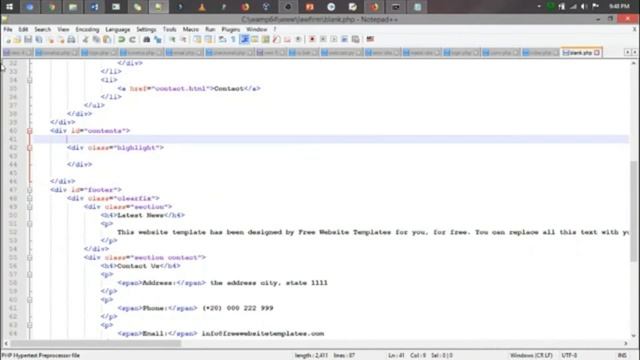Click the Copy toolbar icon
Screen dimensions: 640x360
[x=96, y=40]
